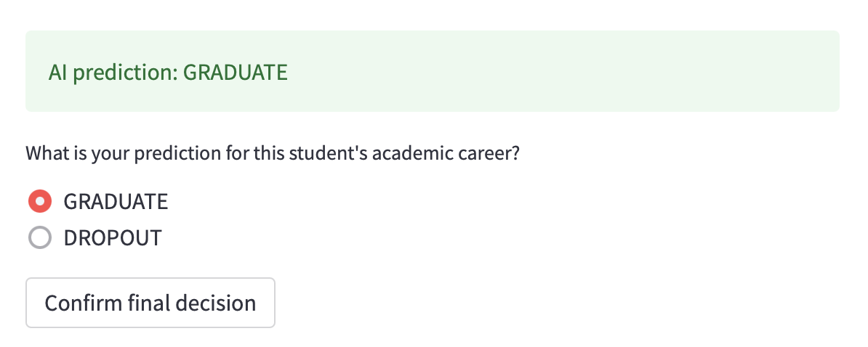Choose DROPOUT as your prediction
The height and width of the screenshot is (347, 868).
coord(39,238)
